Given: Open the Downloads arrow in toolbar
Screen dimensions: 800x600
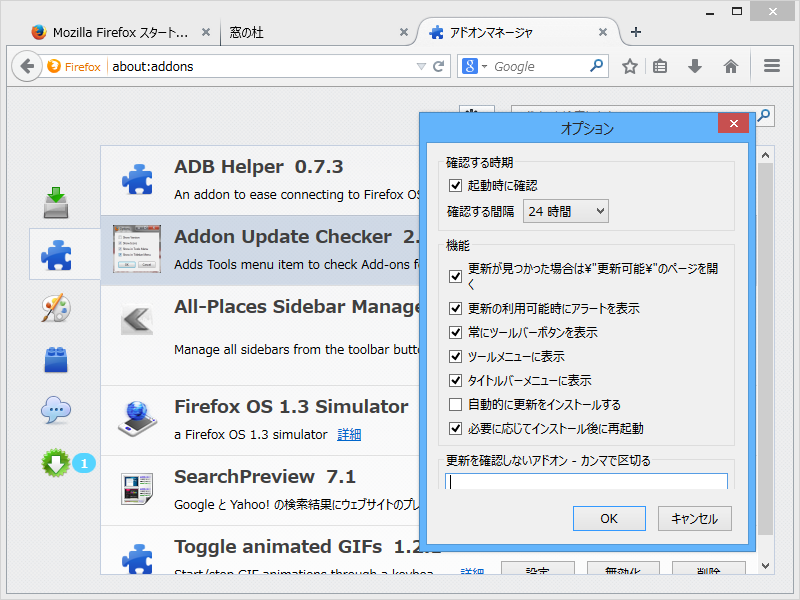Looking at the screenshot, I should (695, 66).
